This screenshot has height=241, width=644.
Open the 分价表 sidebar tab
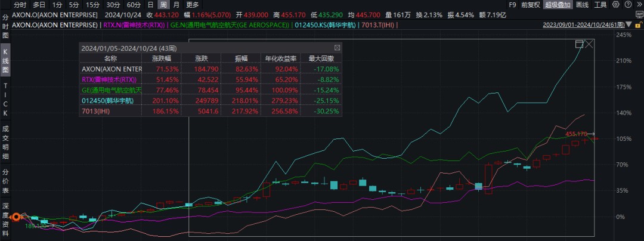point(5,181)
